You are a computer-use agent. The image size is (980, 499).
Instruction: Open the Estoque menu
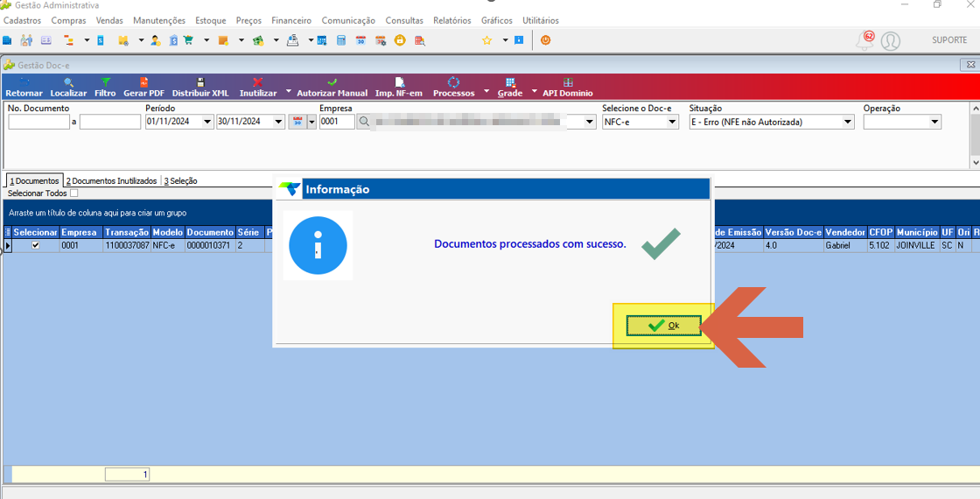[x=211, y=21]
